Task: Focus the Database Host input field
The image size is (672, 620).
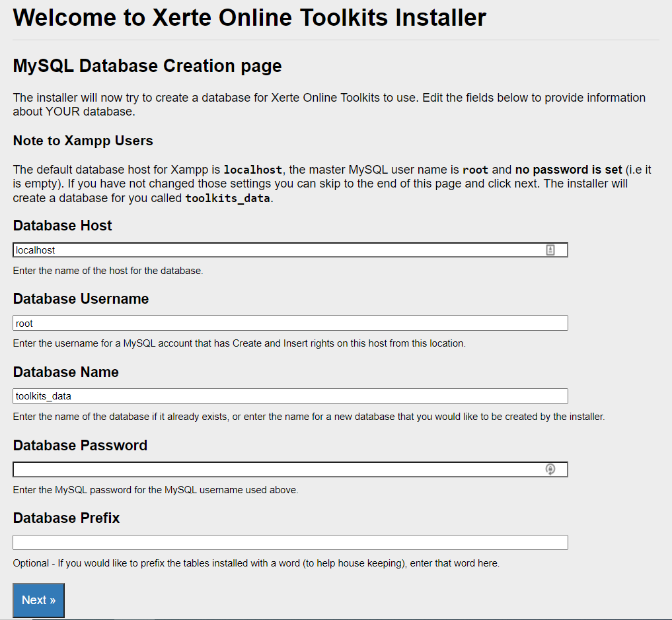Action: (x=290, y=250)
